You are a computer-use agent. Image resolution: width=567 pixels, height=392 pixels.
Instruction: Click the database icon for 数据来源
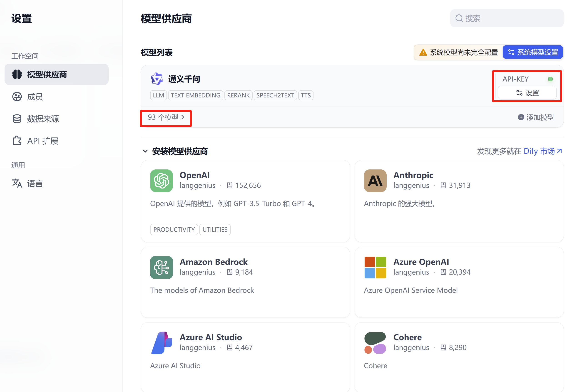(17, 119)
